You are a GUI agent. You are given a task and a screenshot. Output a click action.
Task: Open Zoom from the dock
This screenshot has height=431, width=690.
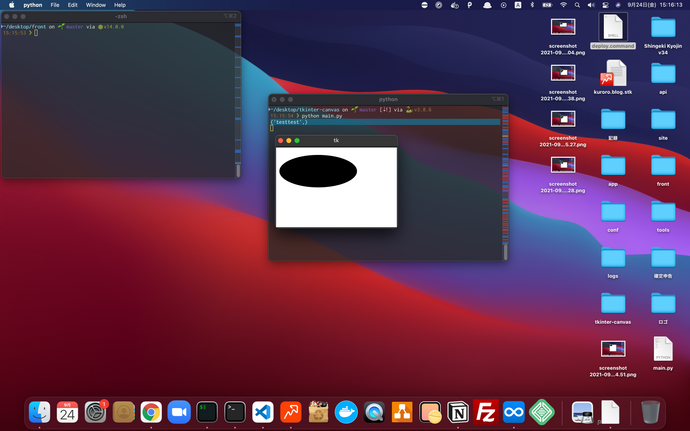click(179, 413)
